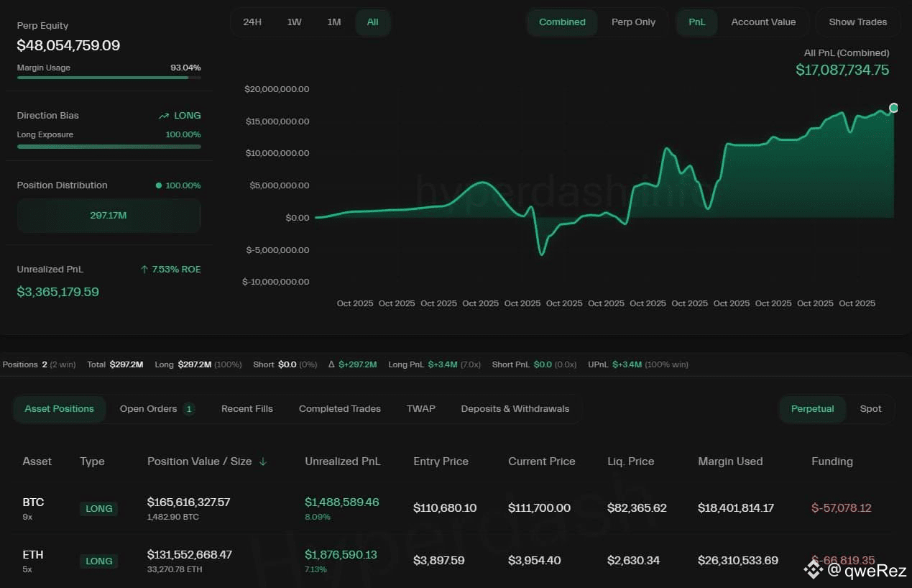Click the green Position Distribution dot
This screenshot has width=912, height=588.
[159, 185]
